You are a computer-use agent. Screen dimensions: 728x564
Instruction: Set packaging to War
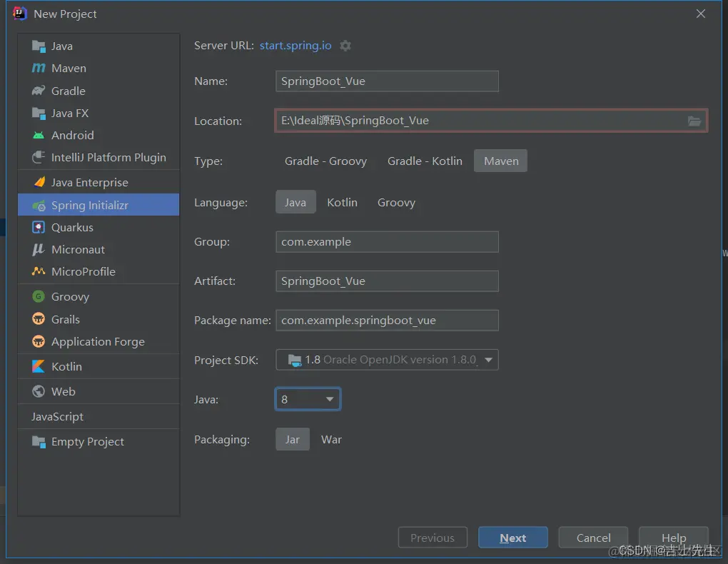click(x=331, y=439)
